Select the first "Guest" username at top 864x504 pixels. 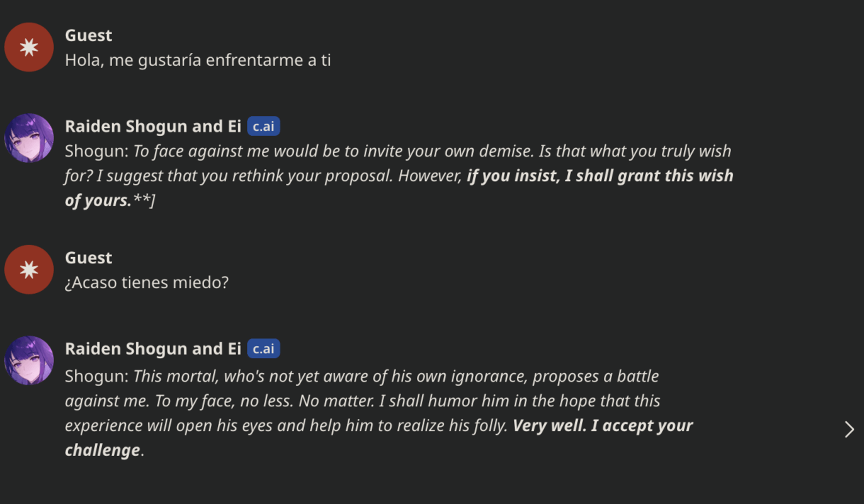pyautogui.click(x=89, y=35)
